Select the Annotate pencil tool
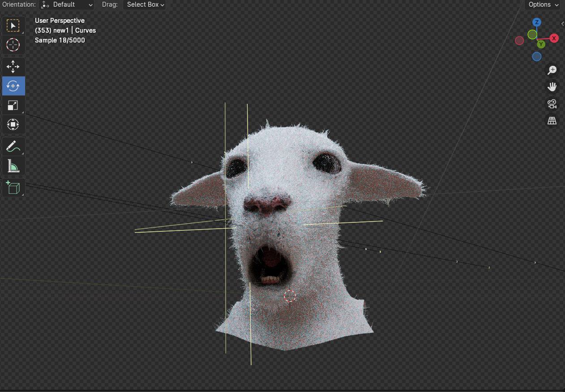The image size is (565, 392). [x=13, y=146]
